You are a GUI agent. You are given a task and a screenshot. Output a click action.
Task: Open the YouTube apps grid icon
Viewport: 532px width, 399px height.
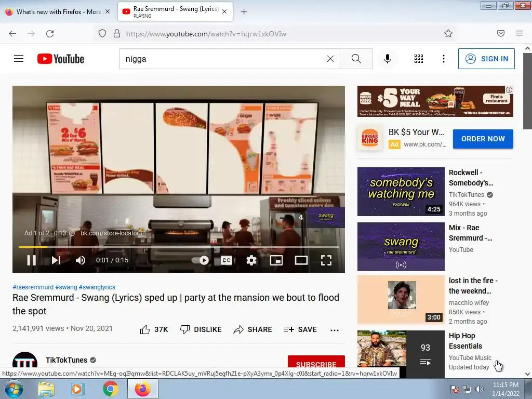pos(419,59)
